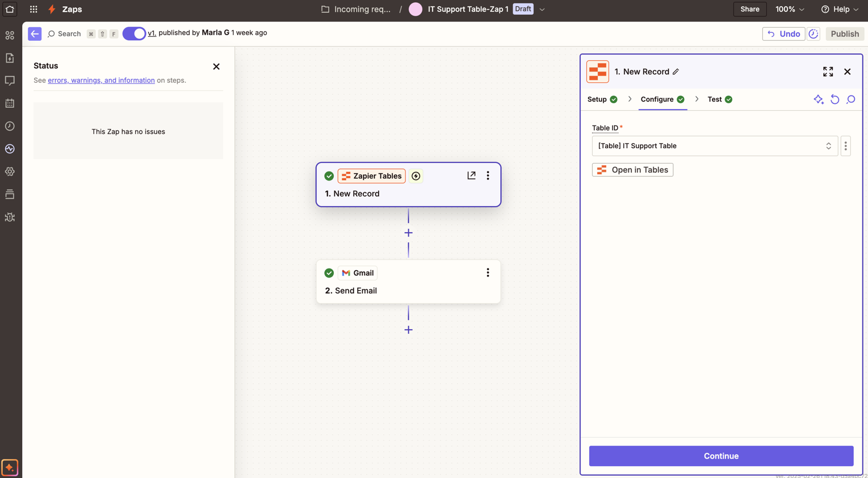Select the refresh icon in the New Record panel

pyautogui.click(x=835, y=99)
